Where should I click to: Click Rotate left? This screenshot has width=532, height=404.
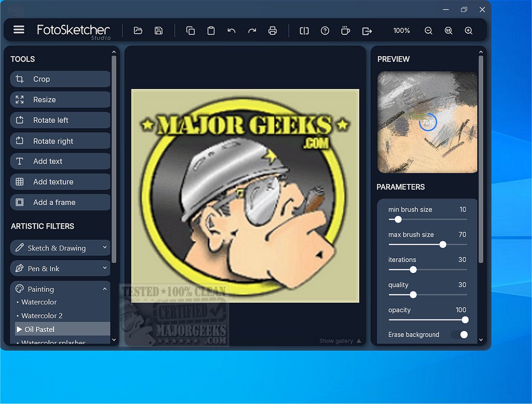tap(60, 120)
